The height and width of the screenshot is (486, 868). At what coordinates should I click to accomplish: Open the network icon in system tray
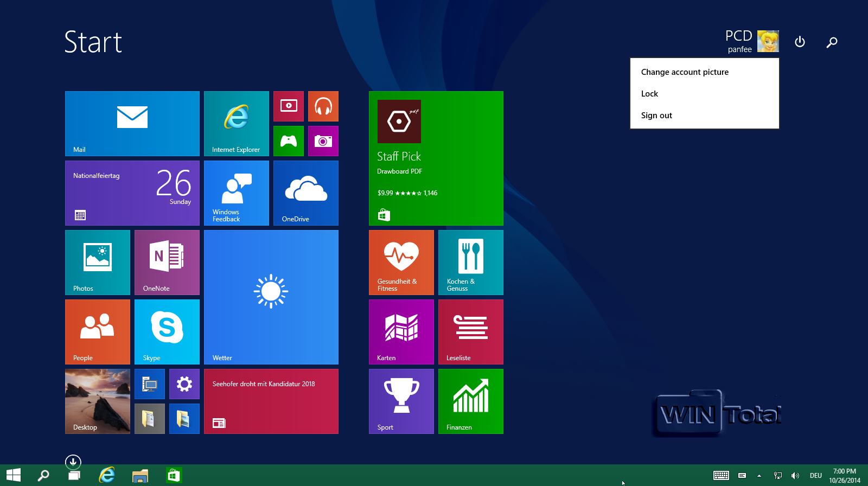pos(777,476)
